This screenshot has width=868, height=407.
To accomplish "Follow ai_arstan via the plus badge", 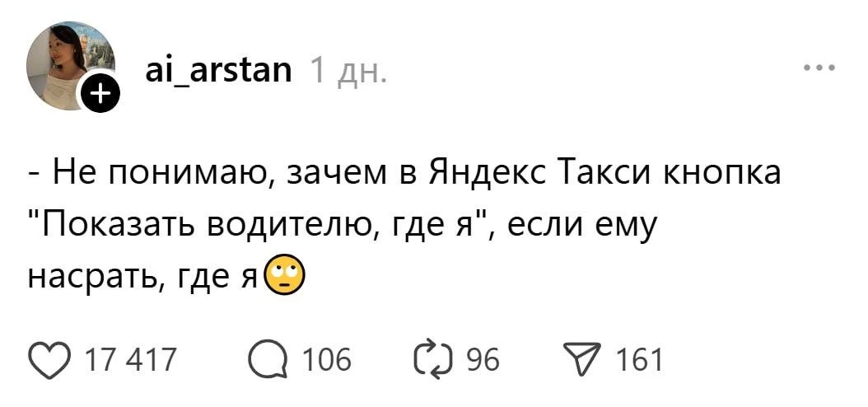I will 98,95.
